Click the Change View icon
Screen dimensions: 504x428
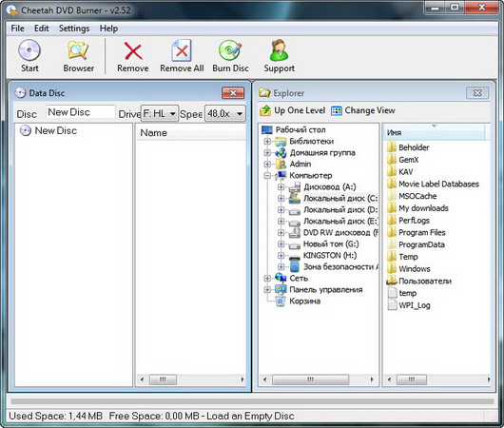(337, 110)
